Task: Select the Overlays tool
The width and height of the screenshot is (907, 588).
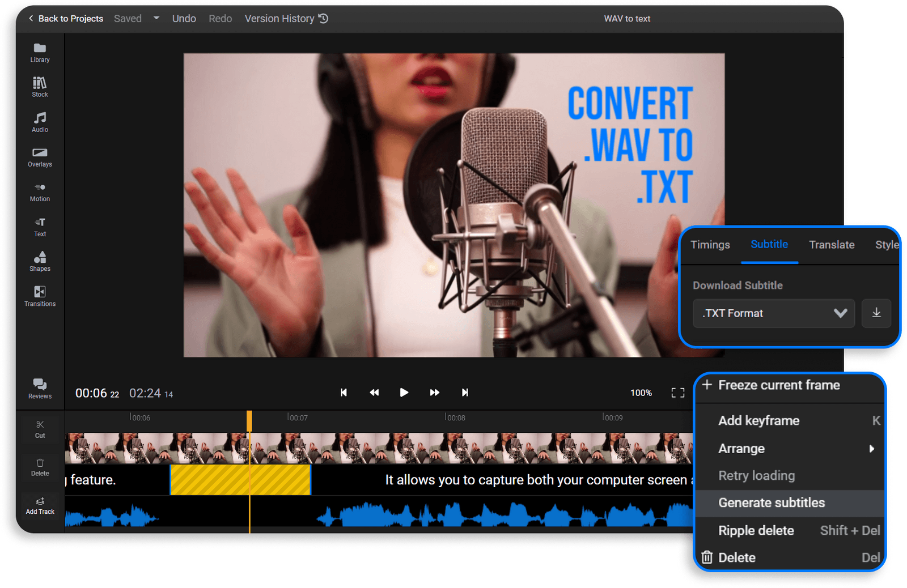Action: coord(39,157)
